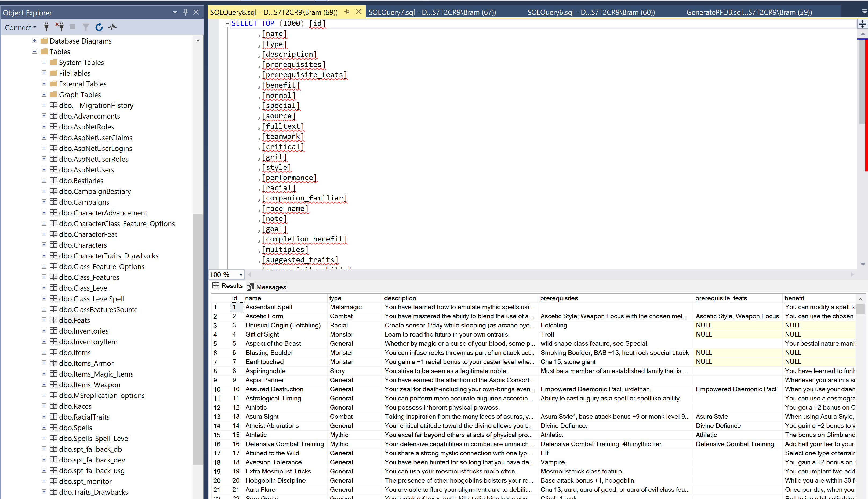Click the Activity Monitor pulse icon
Screen dimensions: 868x499
click(112, 27)
